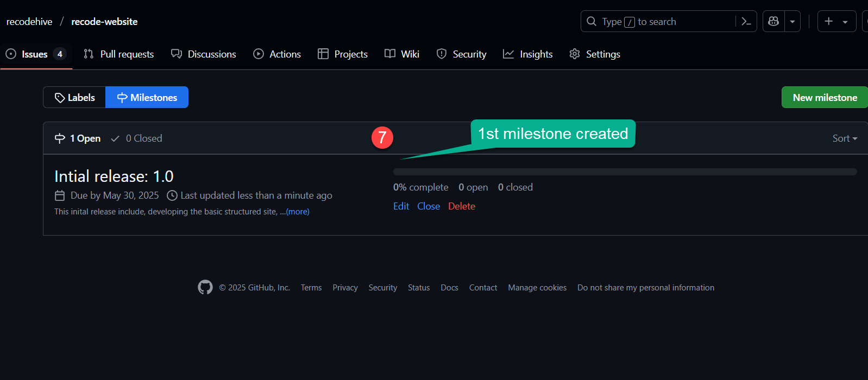Click Do not share my personal information

(646, 288)
